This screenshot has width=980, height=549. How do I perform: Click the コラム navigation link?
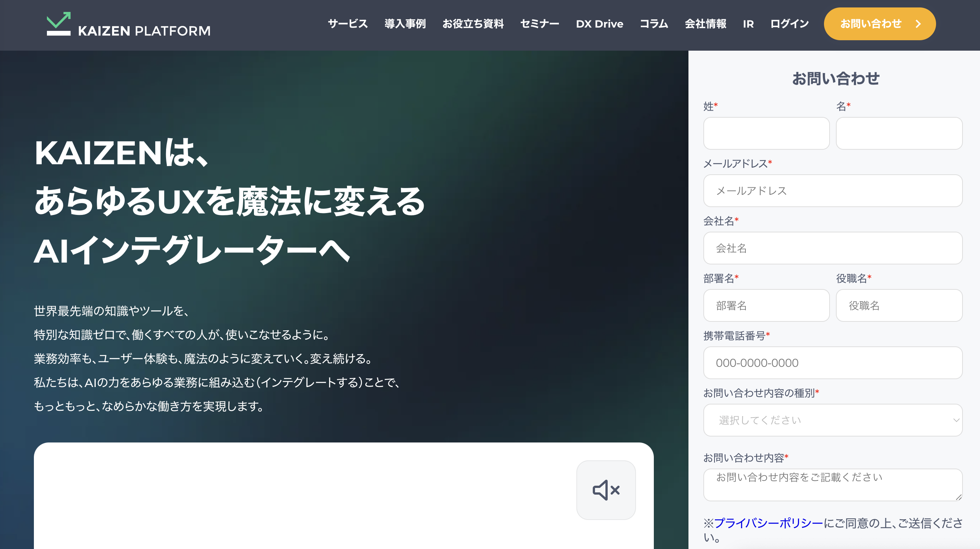point(653,24)
